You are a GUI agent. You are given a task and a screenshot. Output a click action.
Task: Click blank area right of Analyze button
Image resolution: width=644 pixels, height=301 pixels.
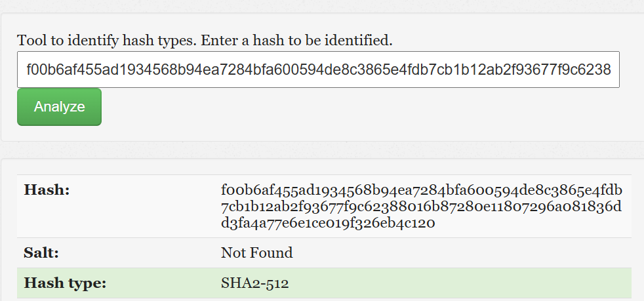coord(361,107)
